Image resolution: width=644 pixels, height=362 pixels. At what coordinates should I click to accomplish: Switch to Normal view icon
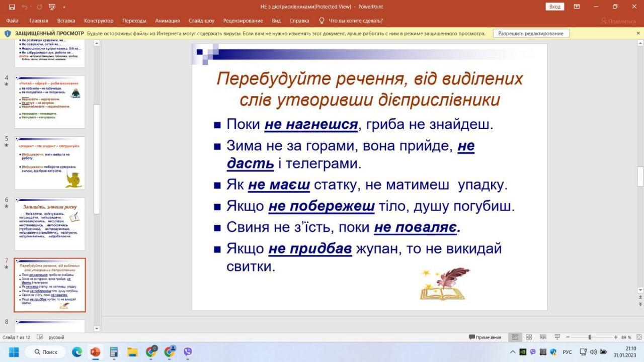515,337
